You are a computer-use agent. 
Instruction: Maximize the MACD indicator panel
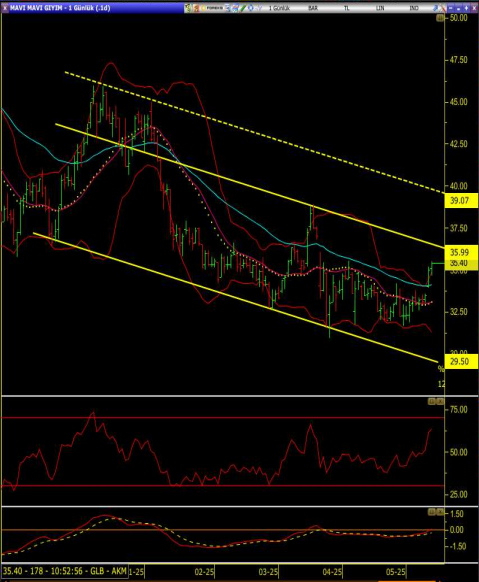(432, 512)
